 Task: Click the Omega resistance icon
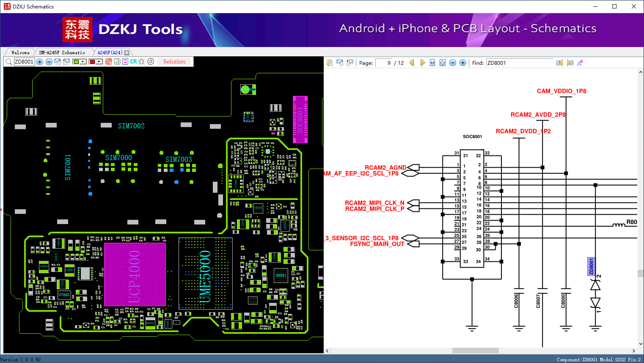tap(142, 62)
